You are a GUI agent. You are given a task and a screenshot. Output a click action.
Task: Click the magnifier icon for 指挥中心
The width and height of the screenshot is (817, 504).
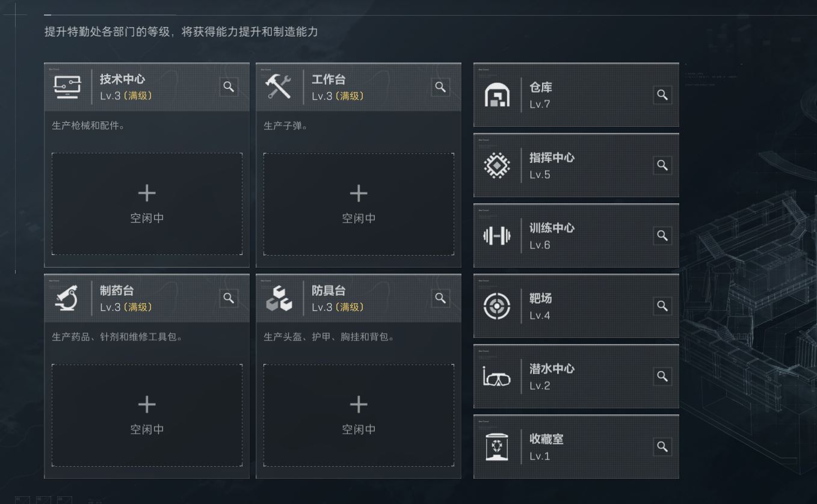(662, 165)
